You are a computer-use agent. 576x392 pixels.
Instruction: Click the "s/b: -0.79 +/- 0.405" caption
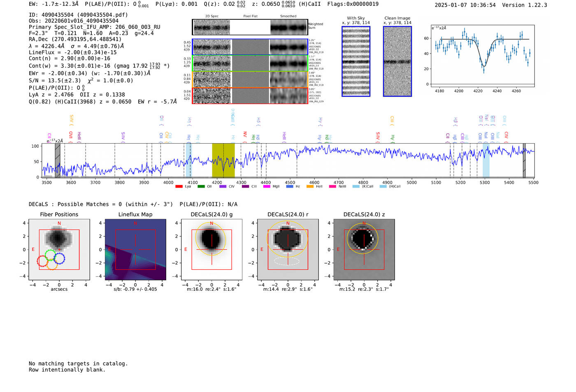click(x=135, y=289)
